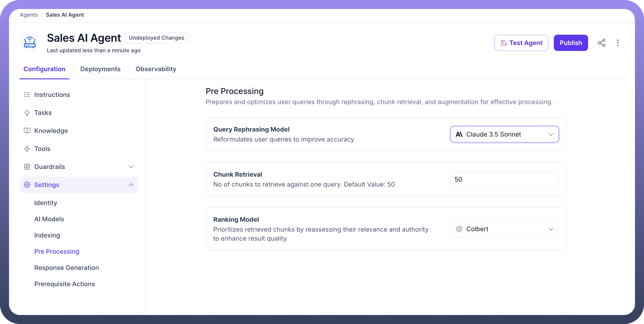Expand the Guardrails section chevron

tap(131, 167)
